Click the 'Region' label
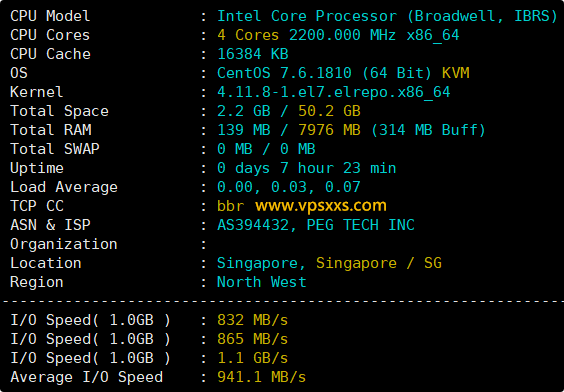 [x=36, y=282]
